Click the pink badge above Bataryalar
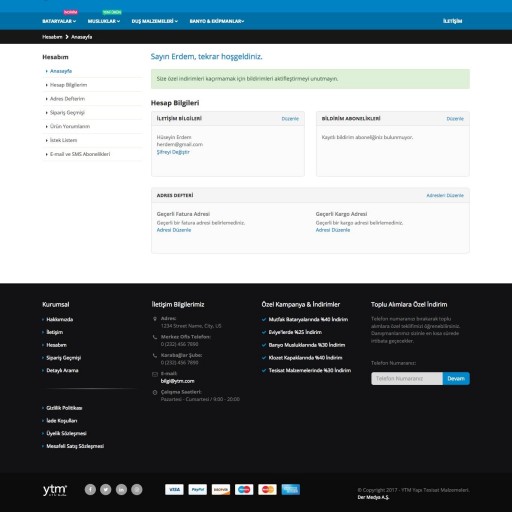 71,12
